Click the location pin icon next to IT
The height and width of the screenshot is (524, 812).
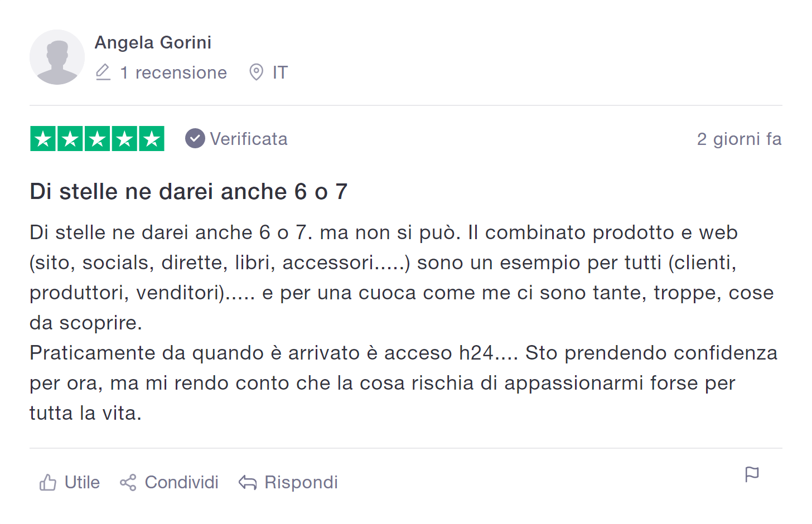point(256,72)
